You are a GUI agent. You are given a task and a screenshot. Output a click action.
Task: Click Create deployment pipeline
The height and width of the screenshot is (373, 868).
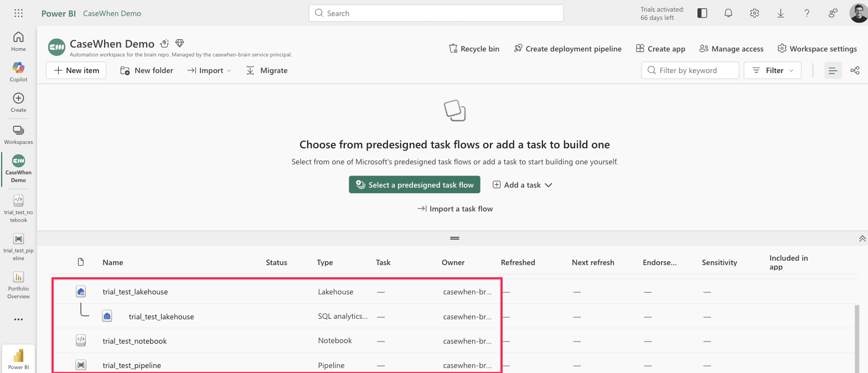[x=567, y=49]
